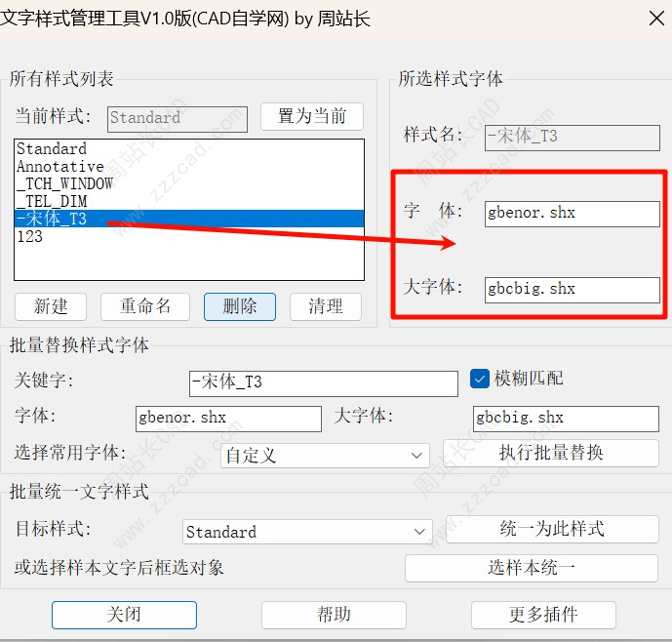Click the 置为当前 button
This screenshot has width=672, height=642.
(311, 117)
